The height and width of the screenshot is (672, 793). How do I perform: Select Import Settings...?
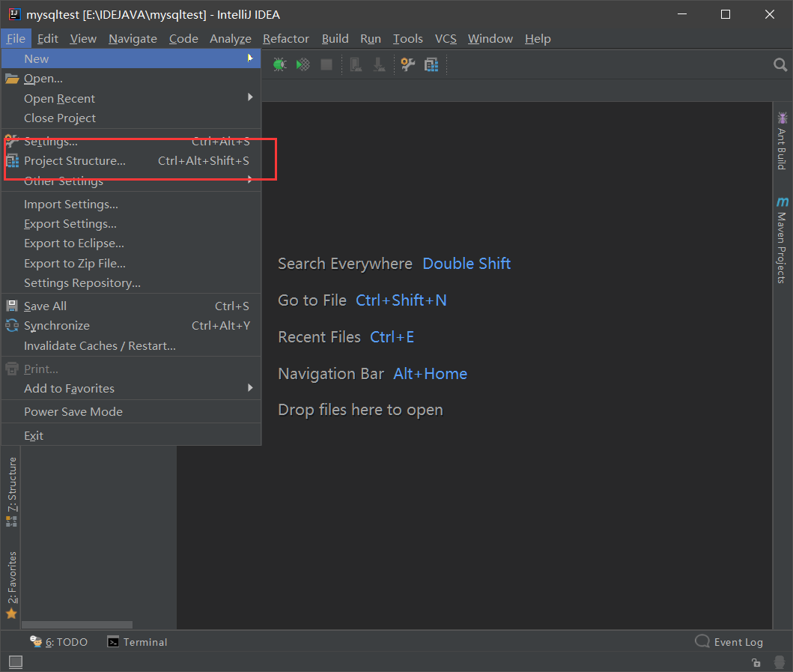coord(132,204)
